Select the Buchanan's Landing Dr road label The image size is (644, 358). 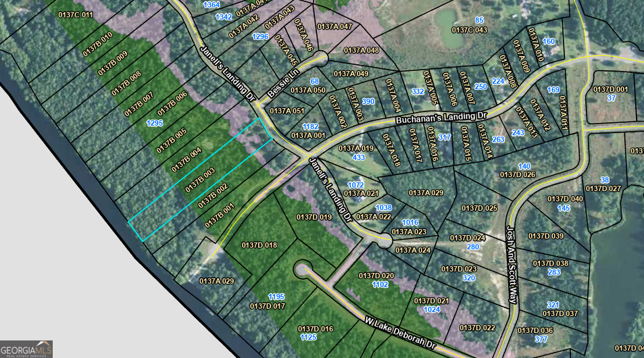click(x=441, y=118)
